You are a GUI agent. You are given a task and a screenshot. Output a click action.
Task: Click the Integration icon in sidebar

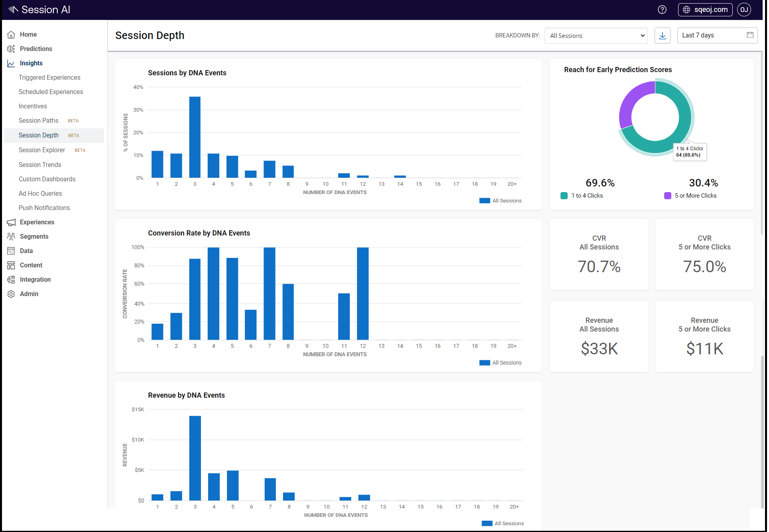11,280
